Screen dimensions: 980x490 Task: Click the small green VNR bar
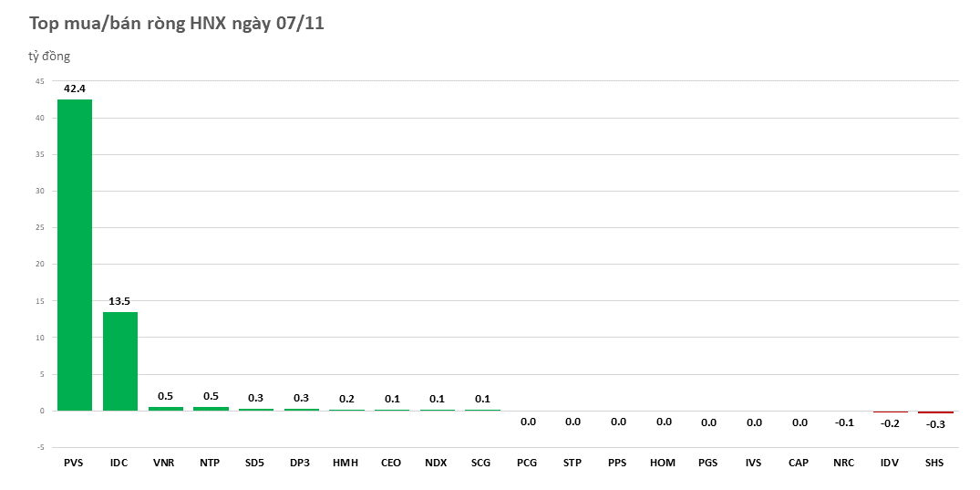[165, 408]
